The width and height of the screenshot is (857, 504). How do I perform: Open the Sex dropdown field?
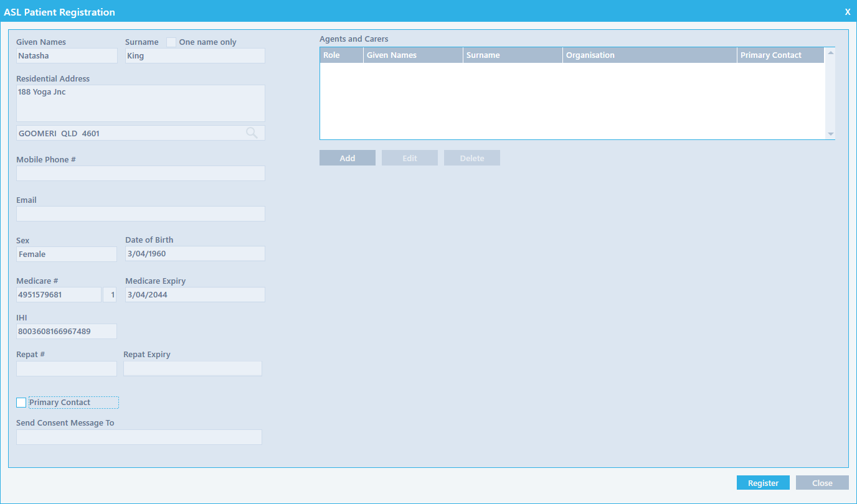[67, 254]
